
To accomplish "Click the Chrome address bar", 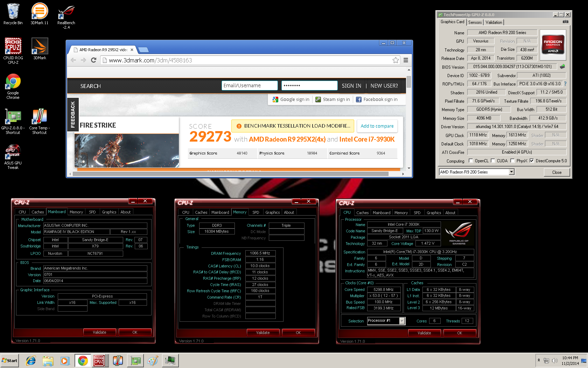I will pyautogui.click(x=250, y=60).
